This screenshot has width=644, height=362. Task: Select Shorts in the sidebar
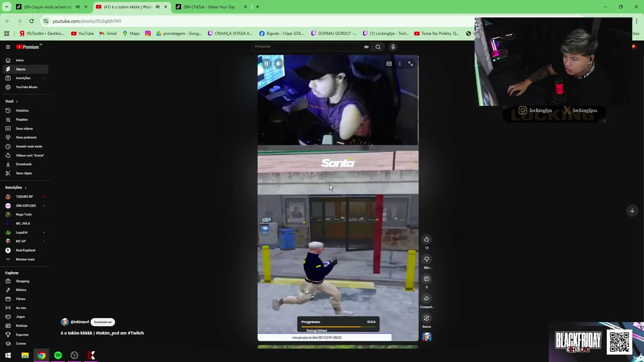(24, 69)
